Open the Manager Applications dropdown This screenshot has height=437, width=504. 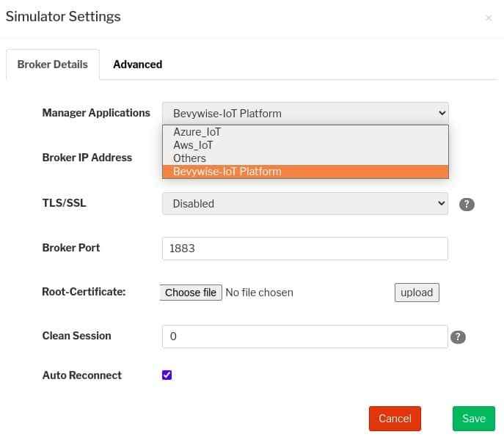[x=305, y=114]
